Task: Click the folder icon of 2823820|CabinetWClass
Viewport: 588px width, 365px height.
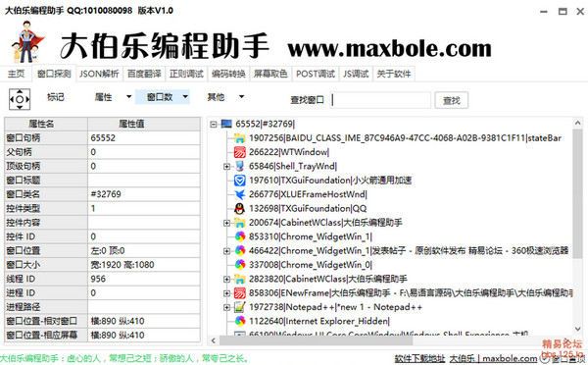Action: [x=240, y=279]
